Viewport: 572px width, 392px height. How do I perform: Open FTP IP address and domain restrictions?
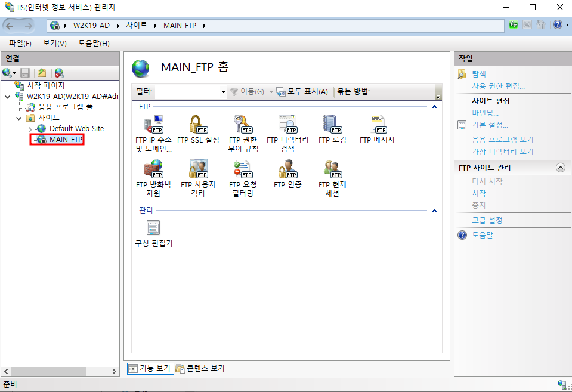pyautogui.click(x=153, y=134)
